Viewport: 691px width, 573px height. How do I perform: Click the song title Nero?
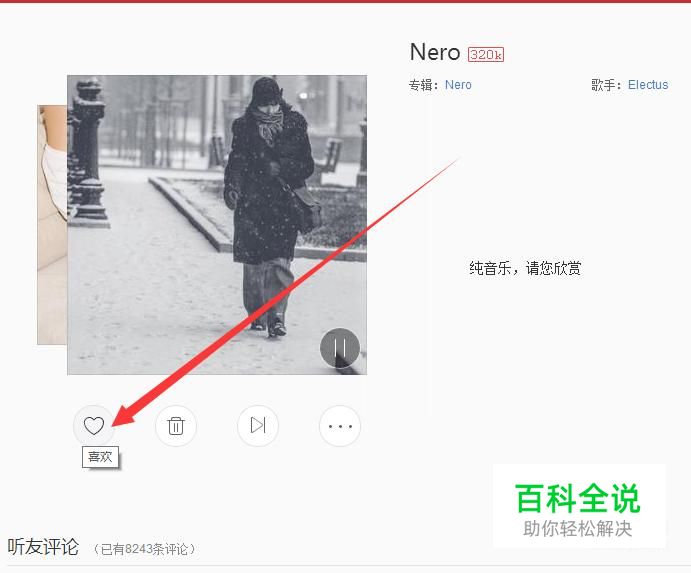tap(435, 52)
